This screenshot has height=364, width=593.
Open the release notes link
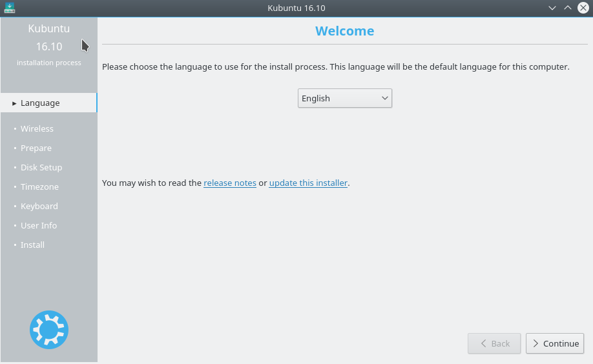tap(230, 183)
